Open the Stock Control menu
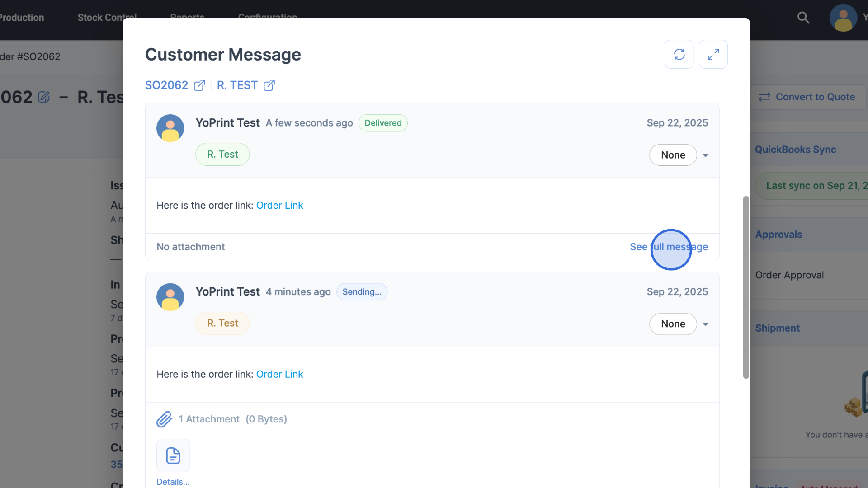 coord(107,18)
